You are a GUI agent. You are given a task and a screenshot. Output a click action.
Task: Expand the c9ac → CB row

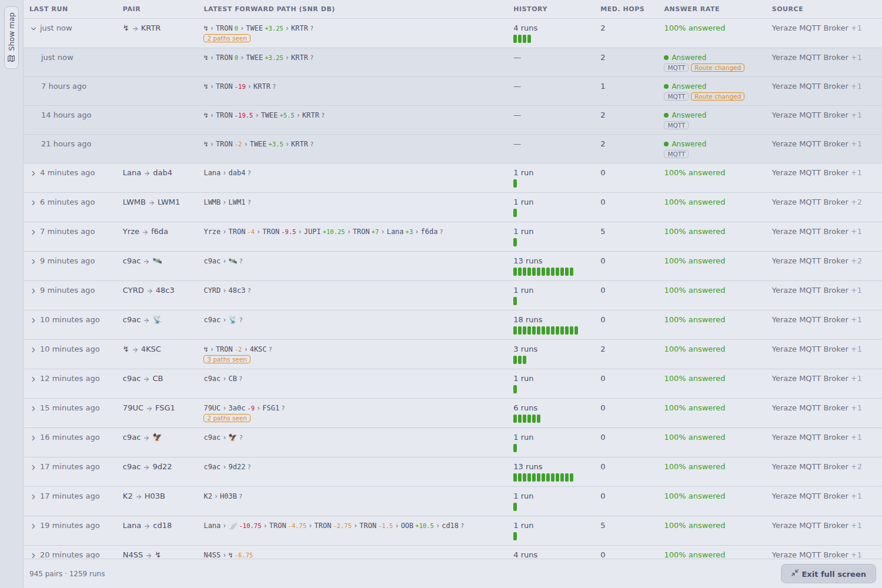click(x=34, y=379)
